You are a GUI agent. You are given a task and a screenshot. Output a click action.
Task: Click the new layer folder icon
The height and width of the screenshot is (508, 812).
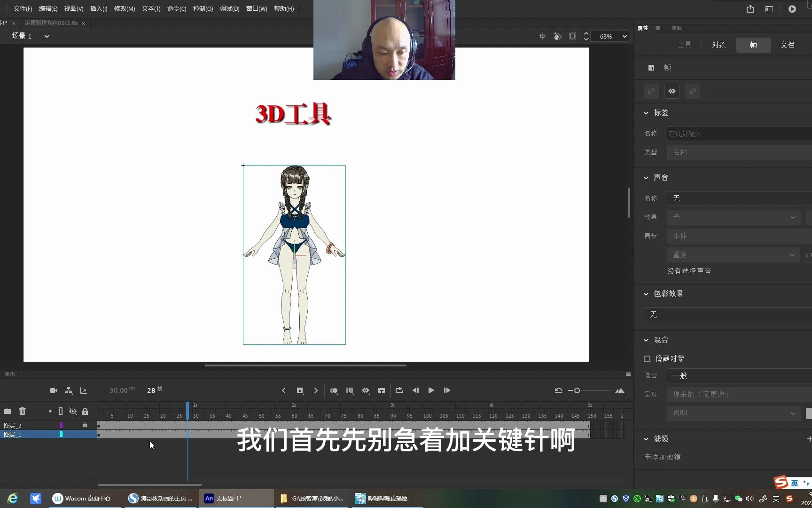coord(8,411)
